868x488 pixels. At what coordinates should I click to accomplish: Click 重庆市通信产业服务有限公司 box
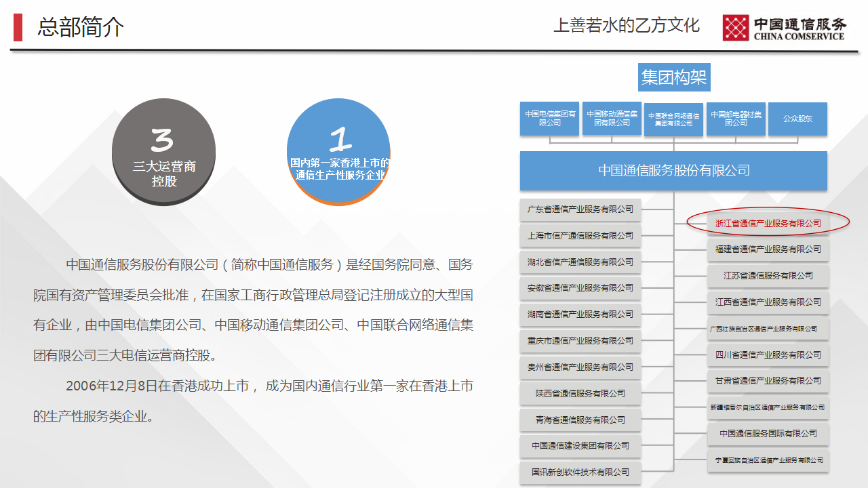[x=580, y=341]
